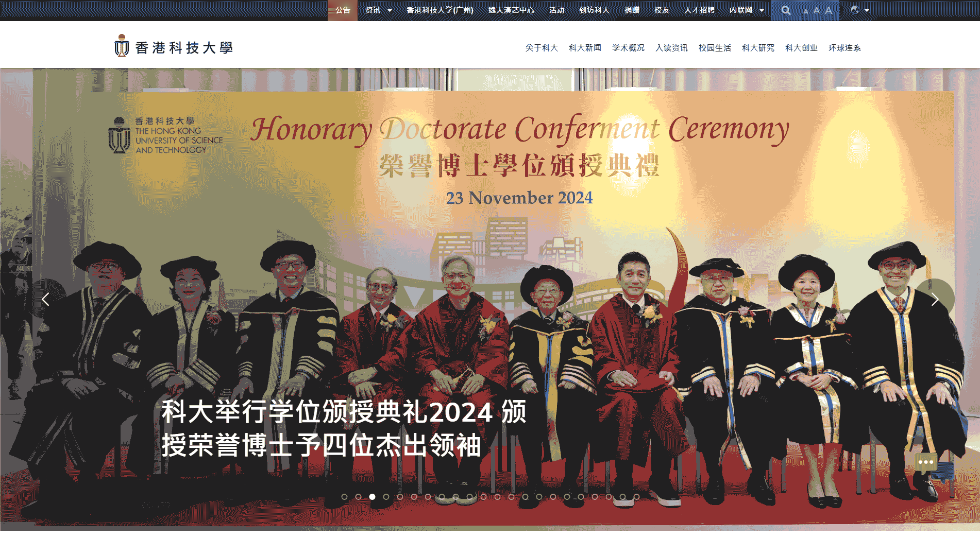Select the largest font size A
Image resolution: width=980 pixels, height=556 pixels.
point(829,10)
